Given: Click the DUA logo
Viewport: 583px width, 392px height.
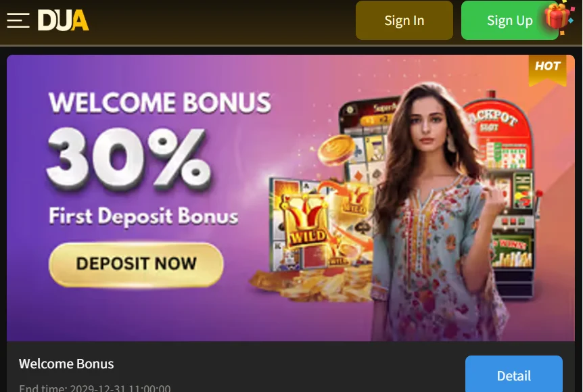Looking at the screenshot, I should [x=63, y=20].
